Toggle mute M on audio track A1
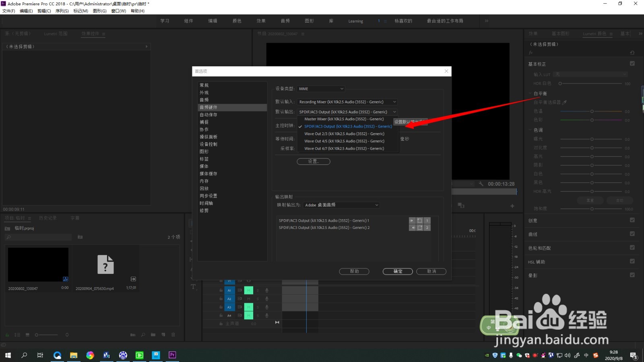Screen dimensions: 644x362 click(x=249, y=290)
